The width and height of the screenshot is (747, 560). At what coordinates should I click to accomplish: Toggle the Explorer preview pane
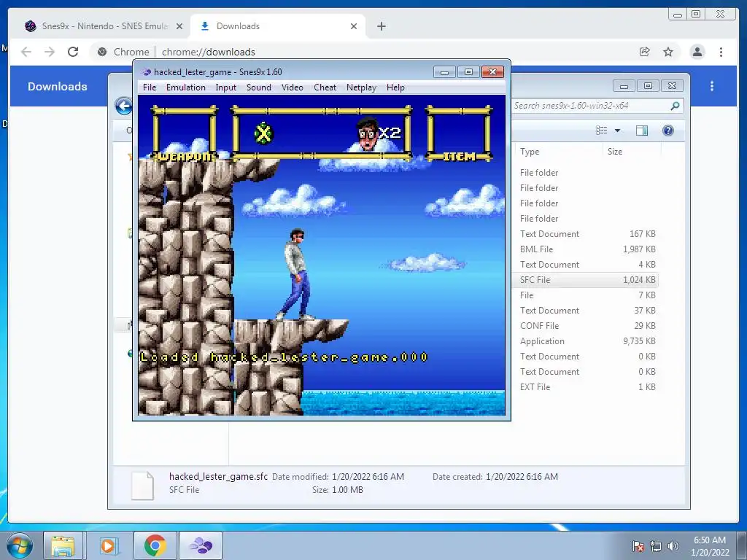coord(642,131)
